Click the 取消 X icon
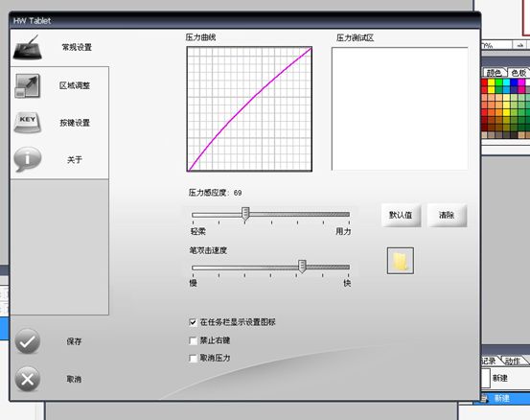 coord(28,379)
